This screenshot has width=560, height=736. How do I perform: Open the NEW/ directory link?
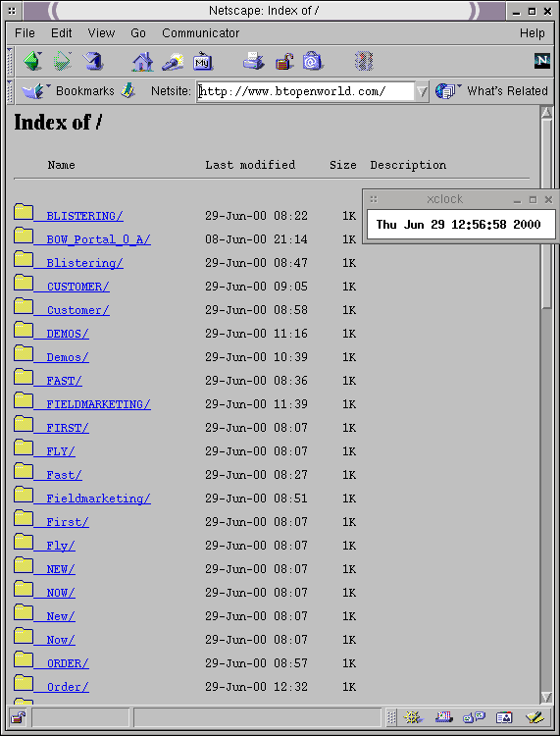(61, 569)
